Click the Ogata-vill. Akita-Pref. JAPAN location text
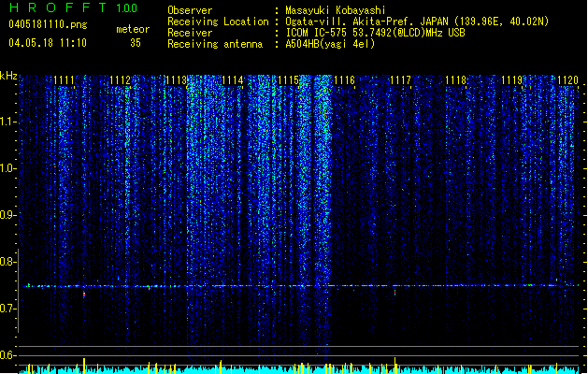The height and width of the screenshot is (374, 588). click(x=417, y=22)
